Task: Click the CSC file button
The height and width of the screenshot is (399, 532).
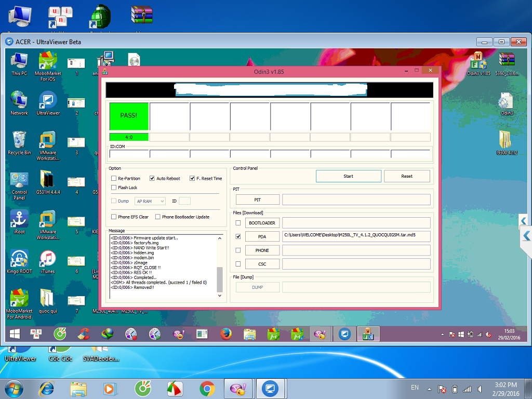Action: pyautogui.click(x=262, y=263)
